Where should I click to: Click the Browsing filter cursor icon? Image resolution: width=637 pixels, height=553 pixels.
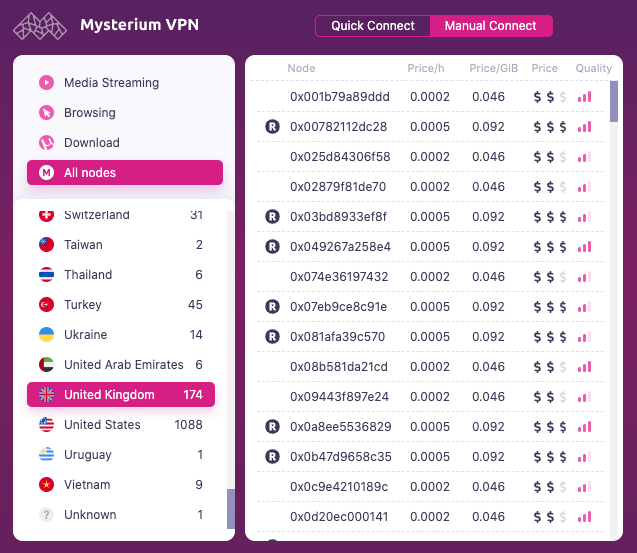(46, 113)
